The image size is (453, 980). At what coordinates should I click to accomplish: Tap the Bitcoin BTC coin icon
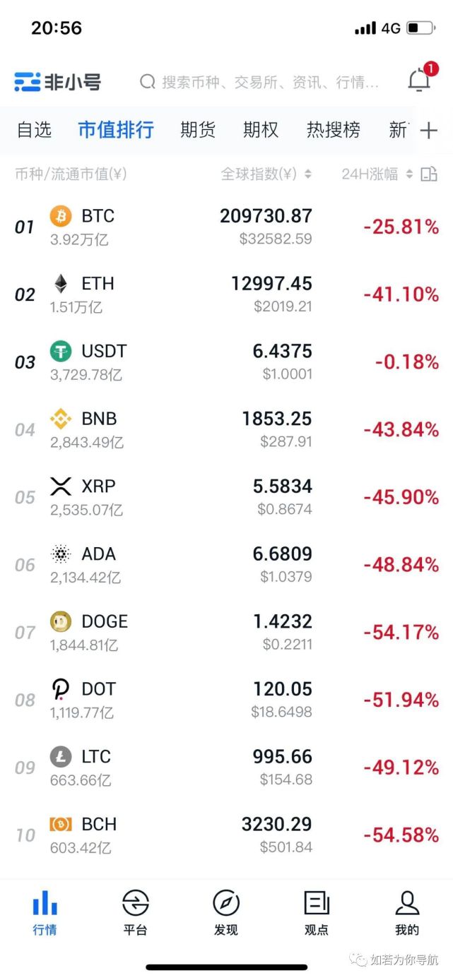(60, 217)
